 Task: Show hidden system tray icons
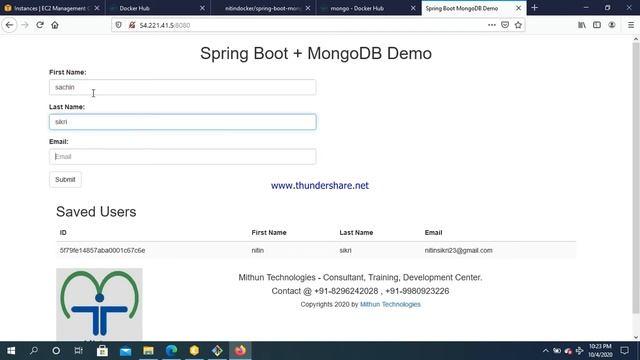tap(545, 351)
